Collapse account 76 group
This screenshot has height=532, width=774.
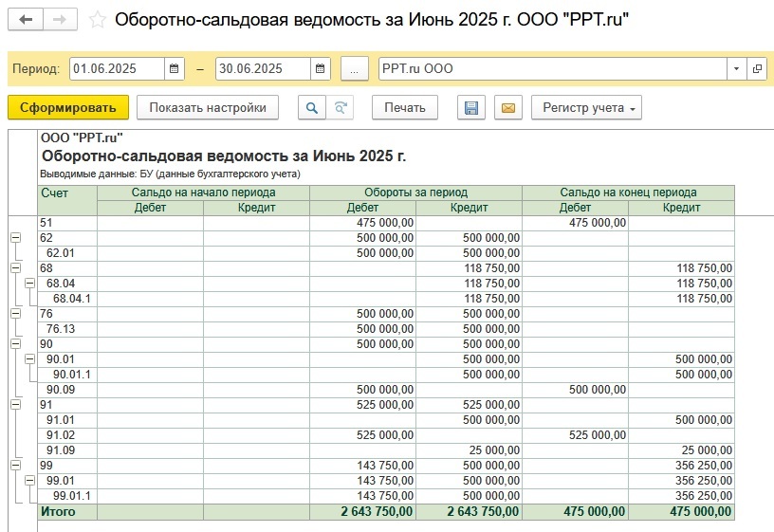[16, 313]
